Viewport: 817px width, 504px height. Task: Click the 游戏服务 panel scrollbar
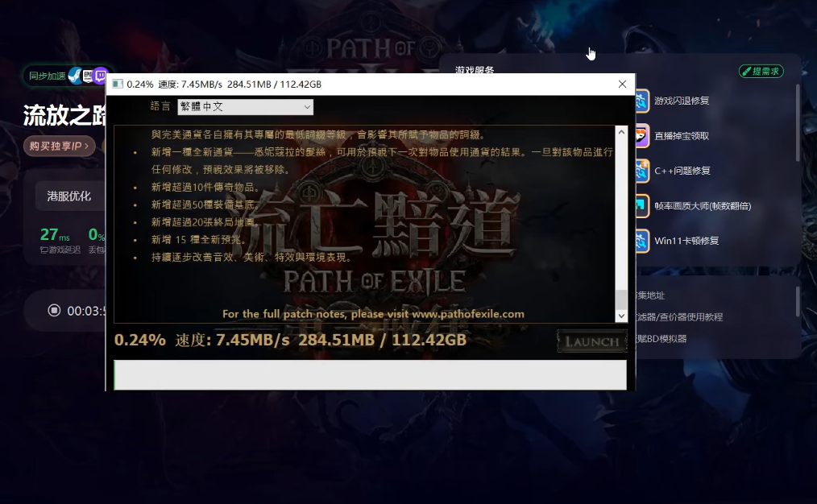797,123
